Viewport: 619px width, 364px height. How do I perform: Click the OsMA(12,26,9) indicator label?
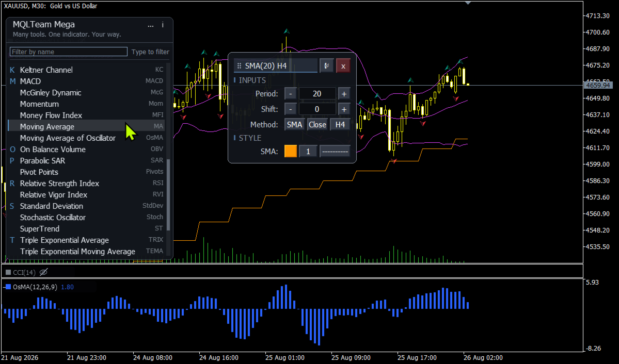pyautogui.click(x=35, y=287)
